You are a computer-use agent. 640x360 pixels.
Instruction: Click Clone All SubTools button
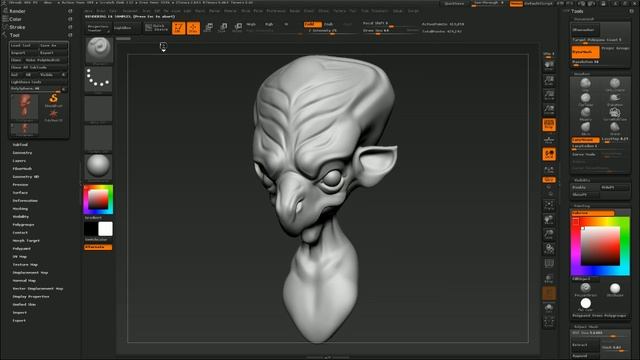click(x=38, y=67)
